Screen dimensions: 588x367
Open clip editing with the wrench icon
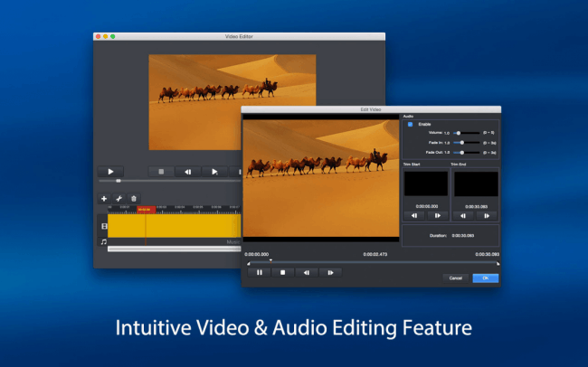pyautogui.click(x=119, y=198)
